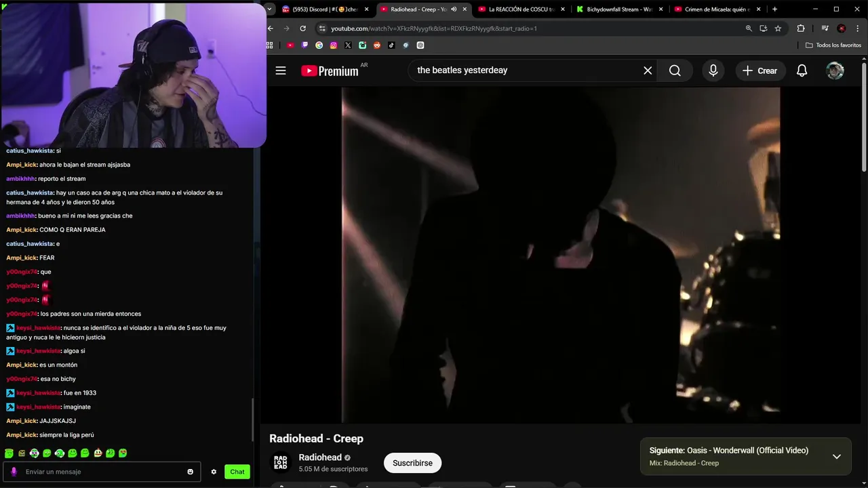The width and height of the screenshot is (868, 488).
Task: Open the emoji picker in the chat box
Action: [x=191, y=472]
